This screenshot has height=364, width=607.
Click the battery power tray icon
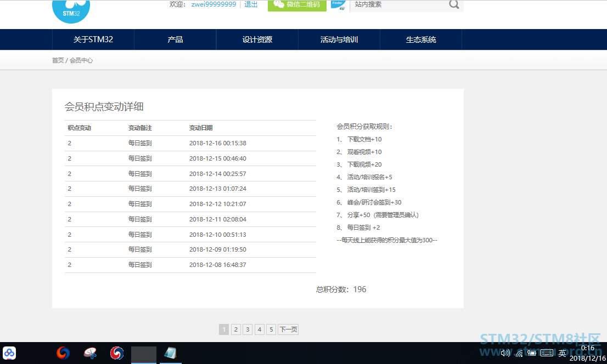tap(532, 353)
